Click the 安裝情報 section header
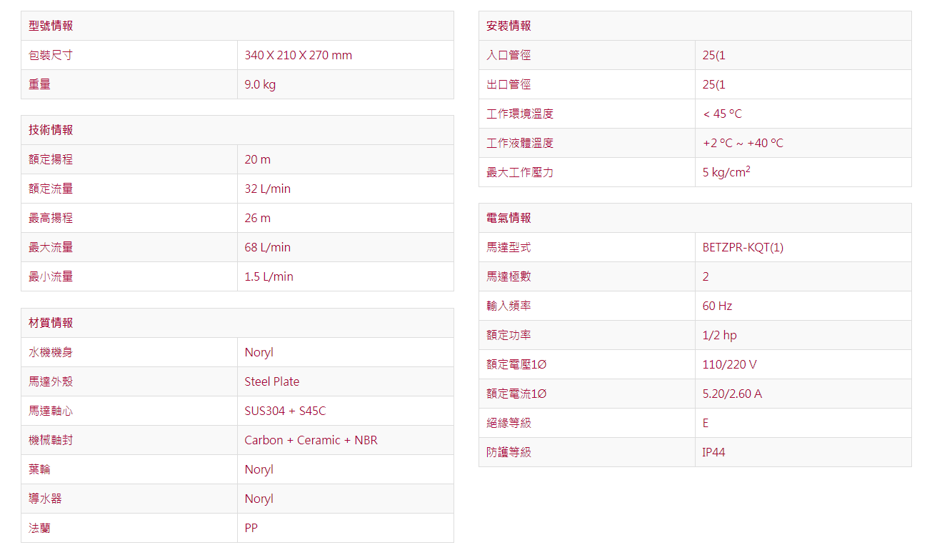The height and width of the screenshot is (560, 932). pos(508,26)
